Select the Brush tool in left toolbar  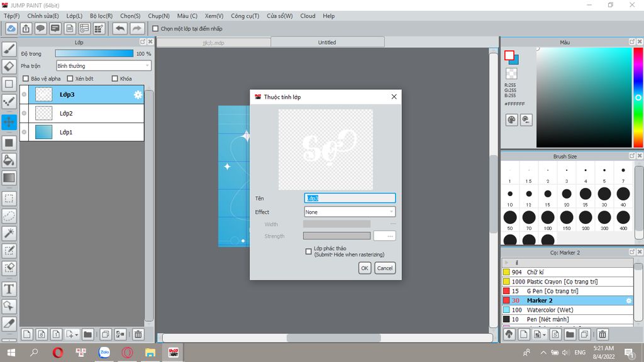pos(9,49)
